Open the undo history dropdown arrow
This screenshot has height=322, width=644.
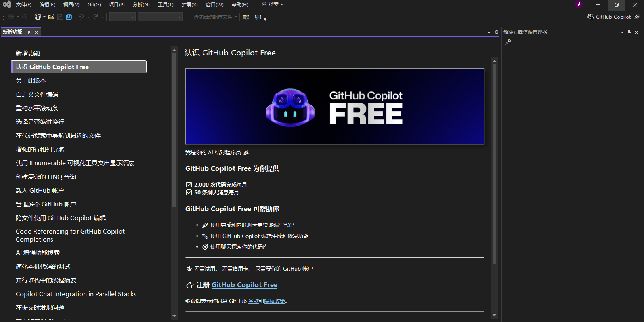click(88, 17)
